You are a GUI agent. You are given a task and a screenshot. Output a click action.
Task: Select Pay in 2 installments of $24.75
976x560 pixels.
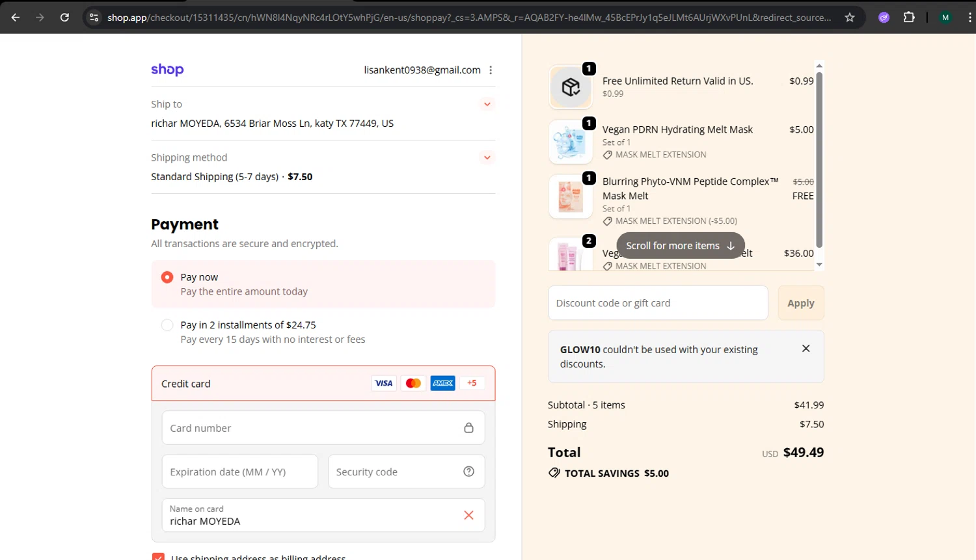pos(167,325)
